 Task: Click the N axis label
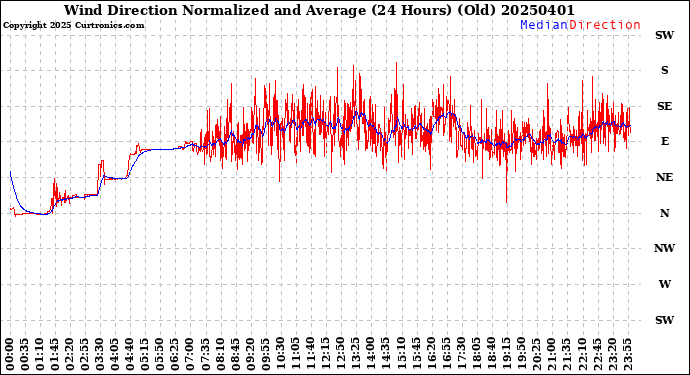click(x=664, y=213)
